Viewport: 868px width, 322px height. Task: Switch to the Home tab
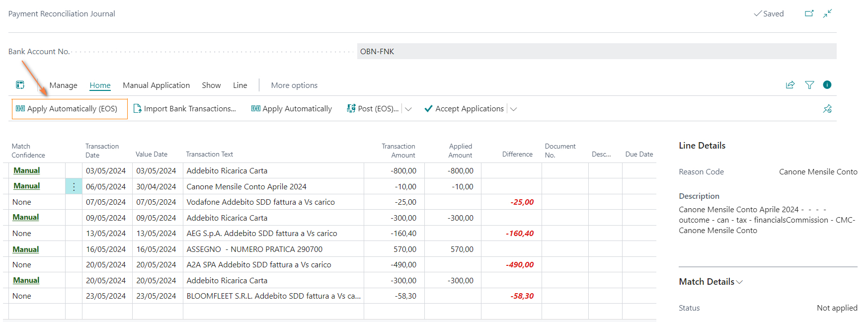pyautogui.click(x=100, y=85)
